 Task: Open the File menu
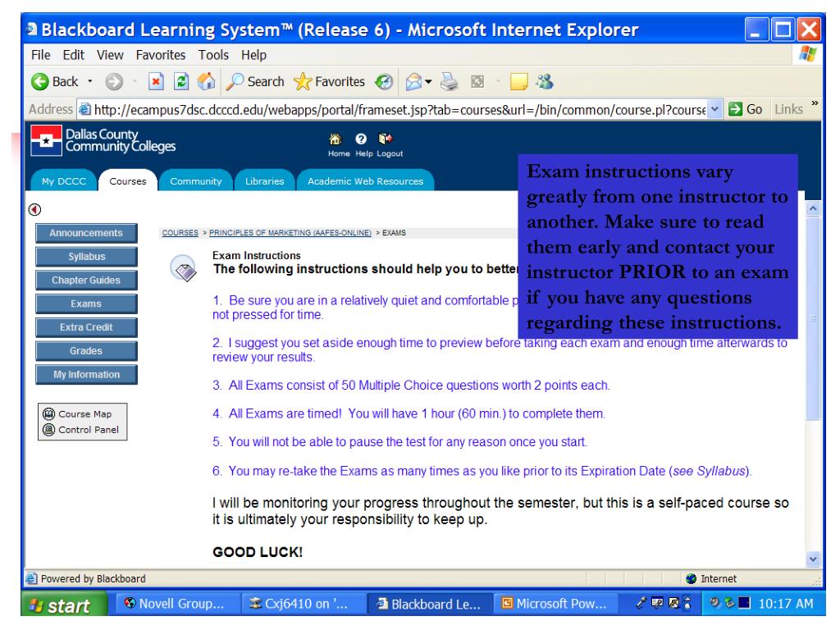[41, 55]
